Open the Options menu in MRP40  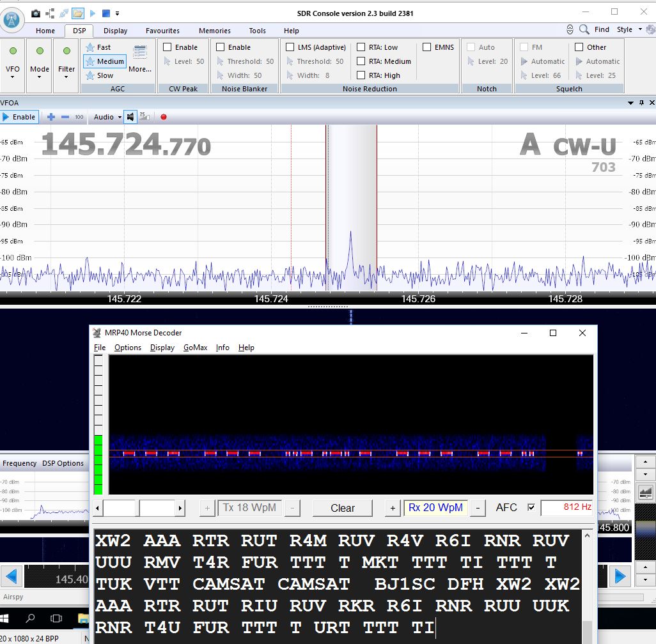point(128,348)
